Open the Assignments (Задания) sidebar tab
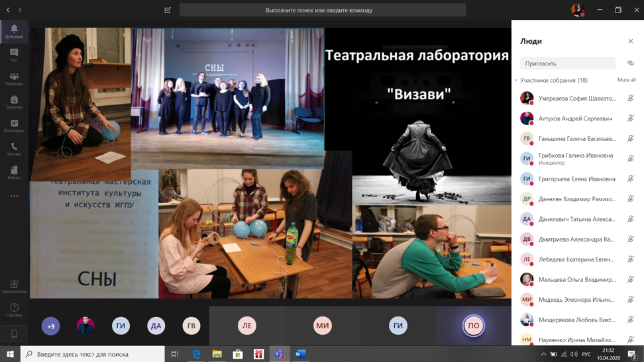 click(14, 102)
